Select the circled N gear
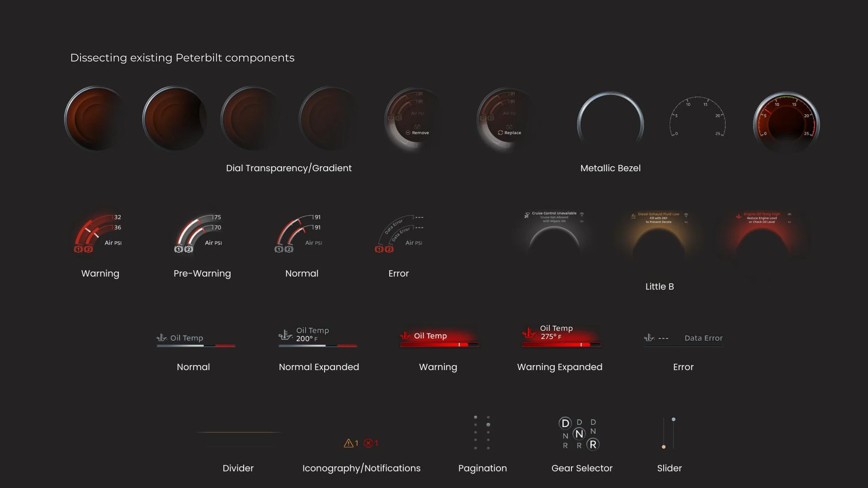The height and width of the screenshot is (488, 868). click(579, 434)
